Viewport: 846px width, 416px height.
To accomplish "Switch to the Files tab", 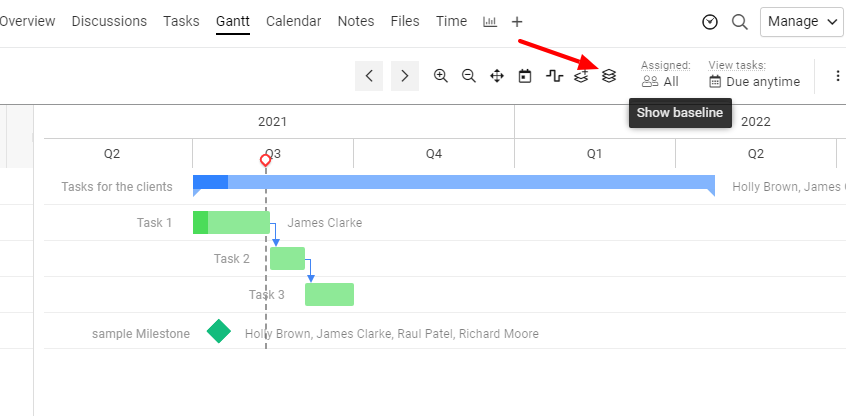I will (405, 22).
